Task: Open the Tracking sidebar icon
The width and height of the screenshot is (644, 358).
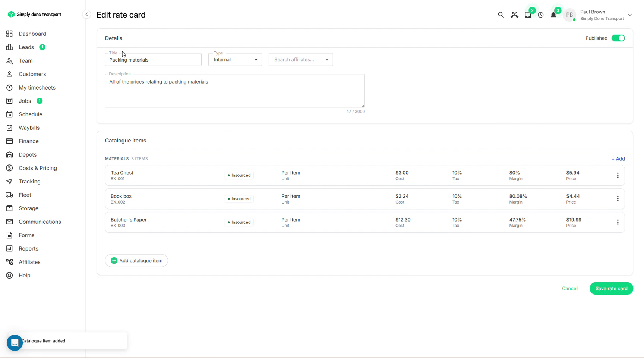Action: pyautogui.click(x=9, y=182)
